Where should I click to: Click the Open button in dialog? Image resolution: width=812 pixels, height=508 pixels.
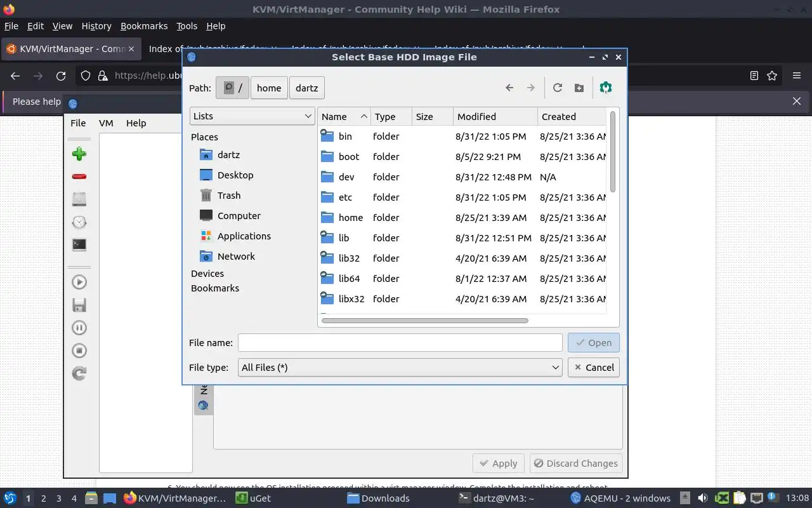pyautogui.click(x=594, y=342)
